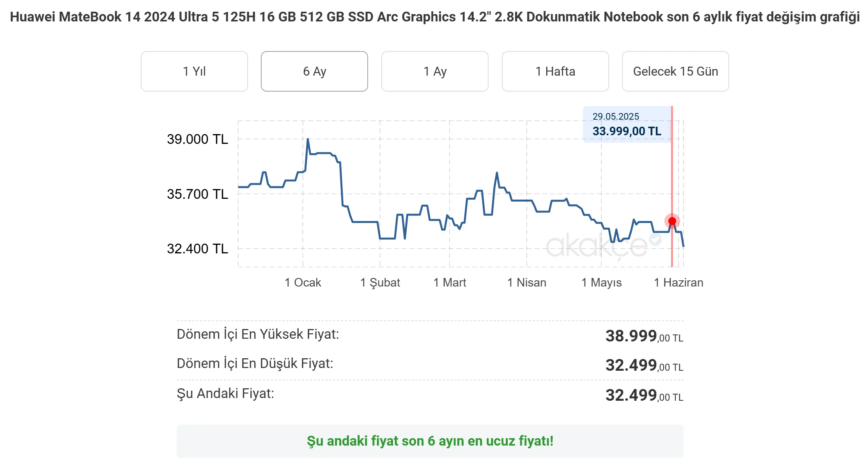The height and width of the screenshot is (460, 868).
Task: Click the Şu Andaki Fiyat label
Action: [225, 394]
